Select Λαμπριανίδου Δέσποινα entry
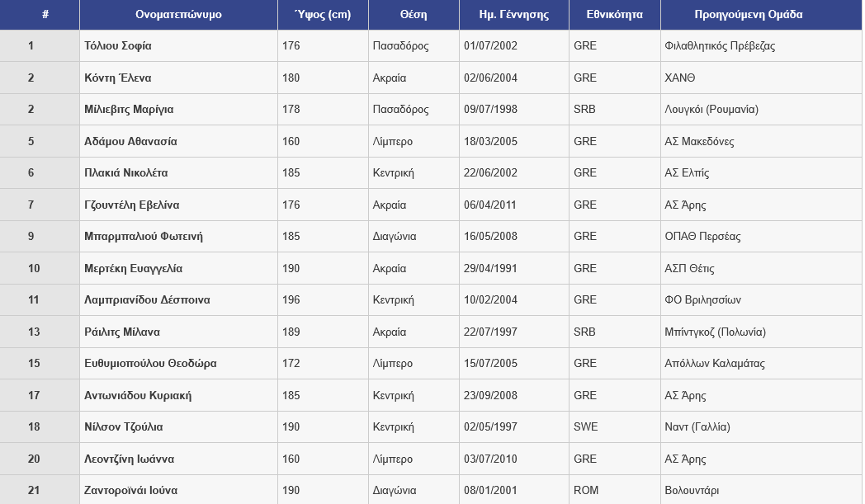 [147, 300]
